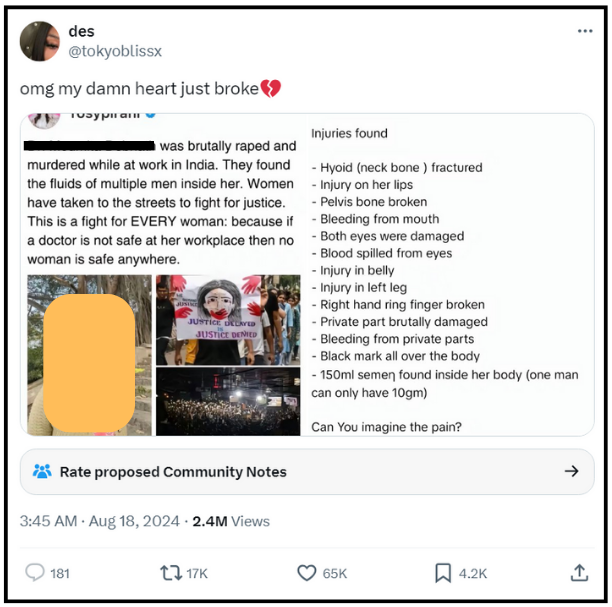Image resolution: width=612 pixels, height=607 pixels.
Task: Follow the arrow on Community Notes bar
Action: click(571, 471)
